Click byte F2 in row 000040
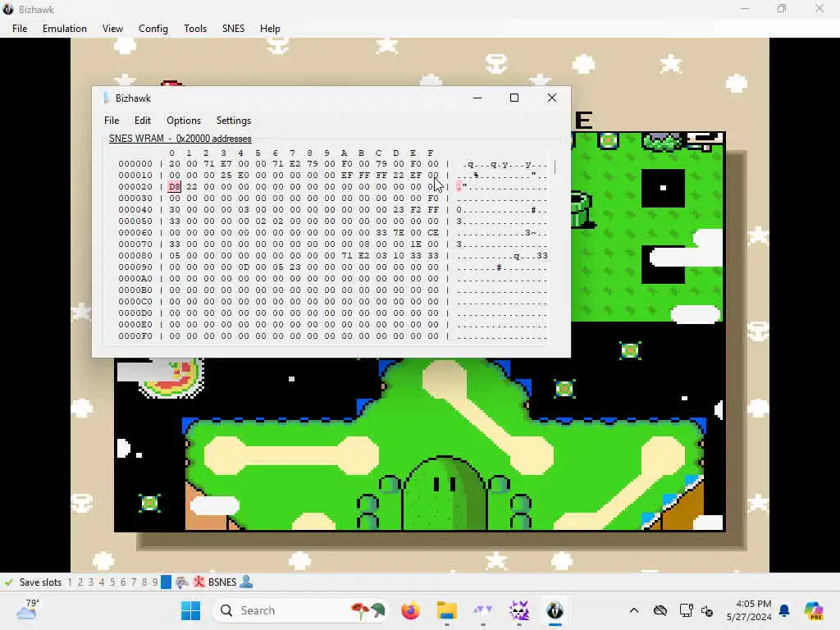The height and width of the screenshot is (630, 840). coord(416,209)
